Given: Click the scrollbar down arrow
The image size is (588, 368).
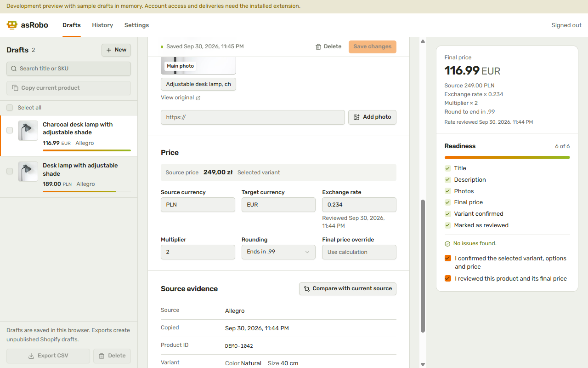Looking at the screenshot, I should click(x=423, y=364).
